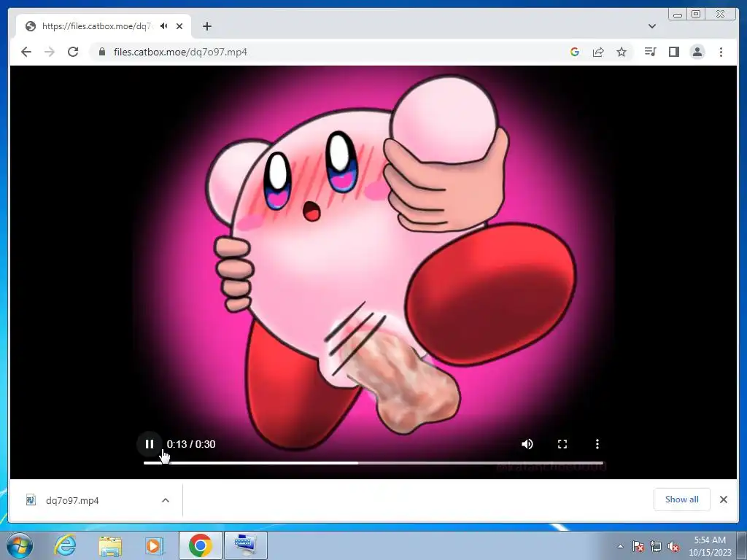Open the Chrome profile avatar menu

pos(697,52)
